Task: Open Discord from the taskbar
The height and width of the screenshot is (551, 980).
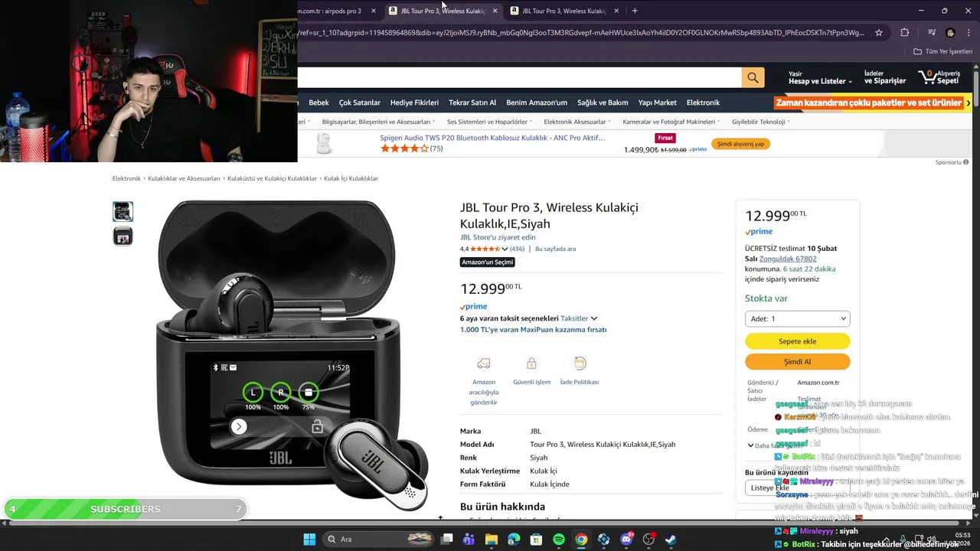Action: (626, 540)
